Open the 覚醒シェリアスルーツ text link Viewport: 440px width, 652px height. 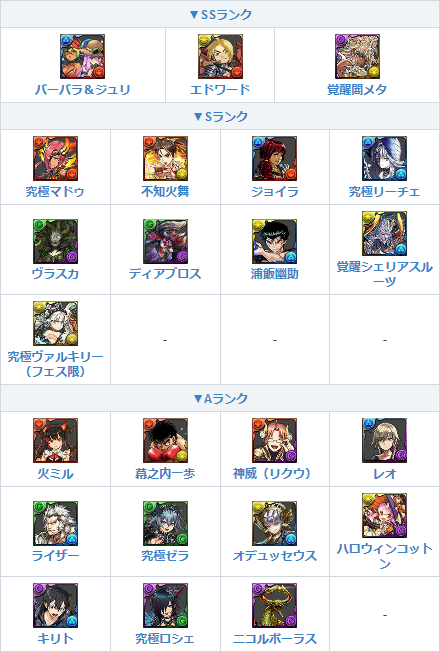coord(384,274)
